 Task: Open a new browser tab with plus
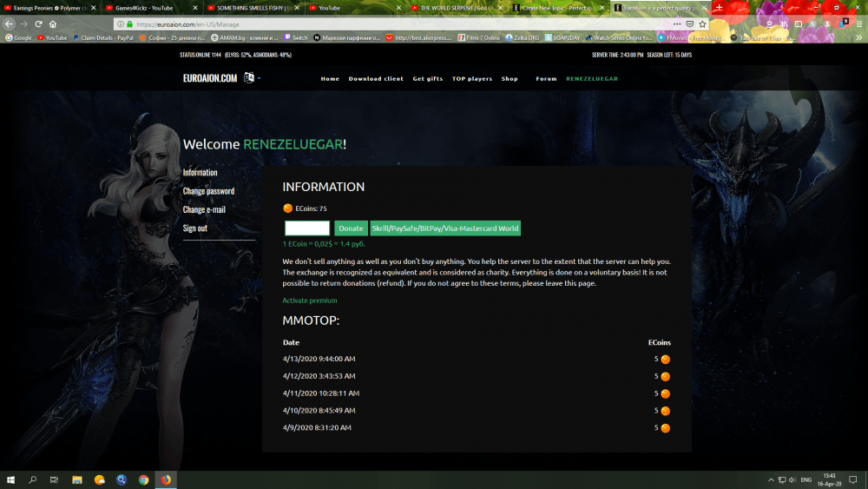point(718,8)
